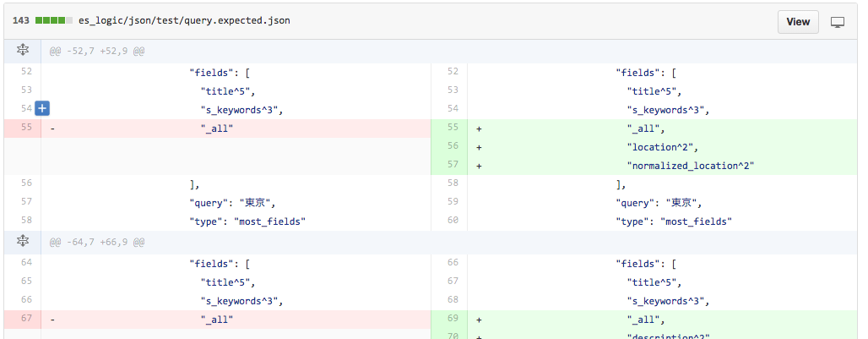Click "type": "most_fields" on new line 60
The height and width of the screenshot is (339, 868).
coord(674,221)
